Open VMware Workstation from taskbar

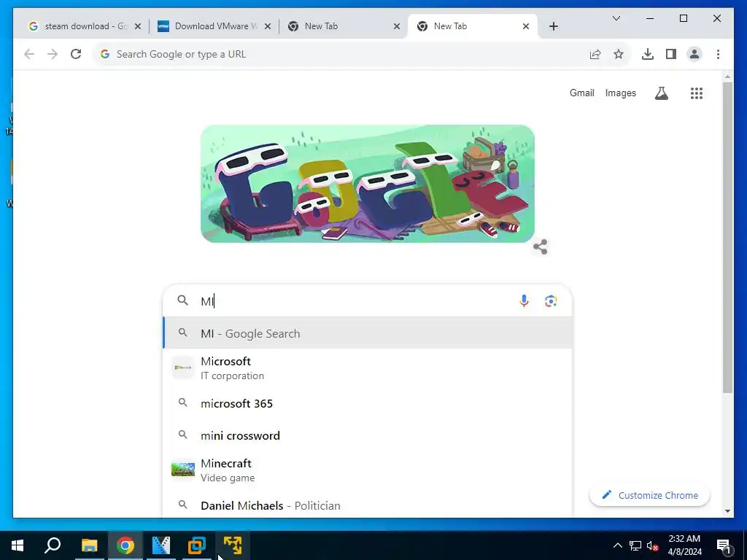(x=197, y=545)
